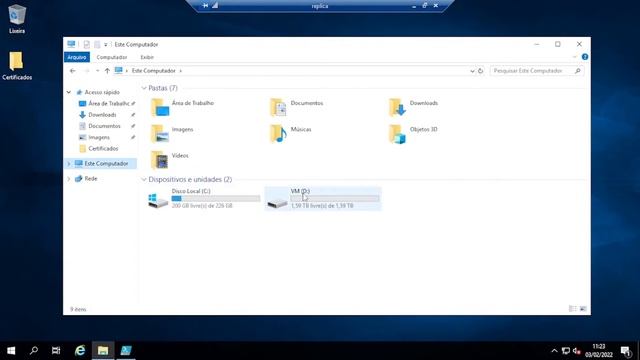Click the network tray icon

tap(566, 351)
